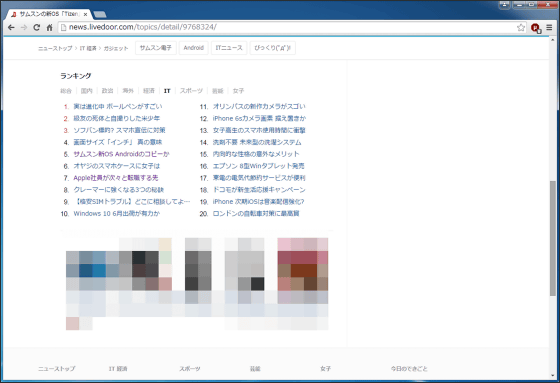Open rank 18 ドコモ campaign article
The image size is (560, 383).
(x=259, y=190)
